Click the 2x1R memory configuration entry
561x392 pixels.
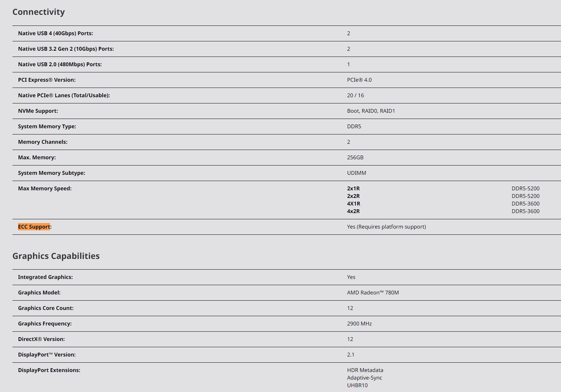pyautogui.click(x=353, y=189)
